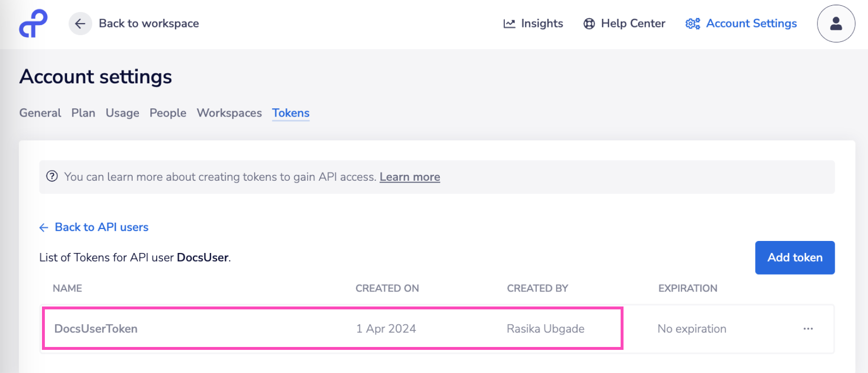Screen dimensions: 868x373
Task: Click the Help Center lifebuoy icon
Action: pos(589,24)
